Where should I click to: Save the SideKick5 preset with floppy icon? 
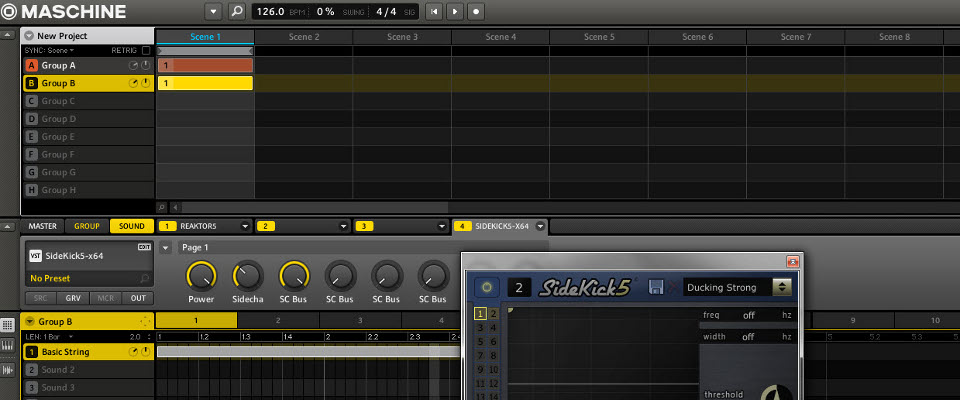click(x=656, y=287)
